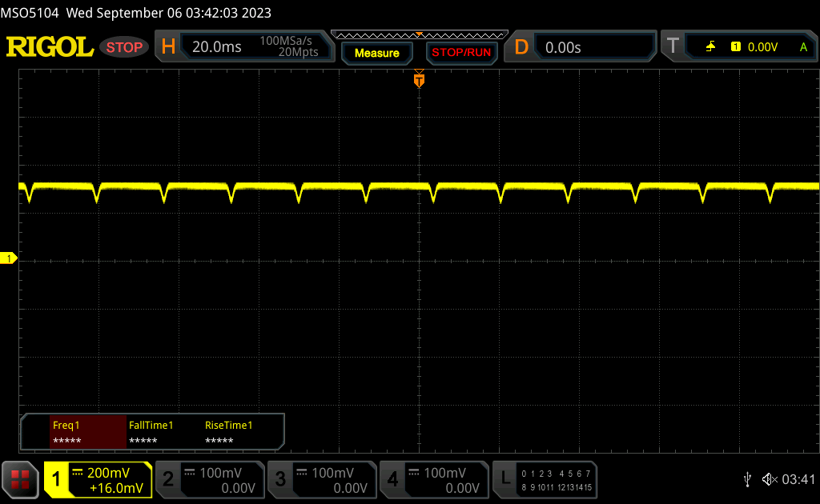Click the trigger source channel 1 badge
820x504 pixels.
click(736, 47)
